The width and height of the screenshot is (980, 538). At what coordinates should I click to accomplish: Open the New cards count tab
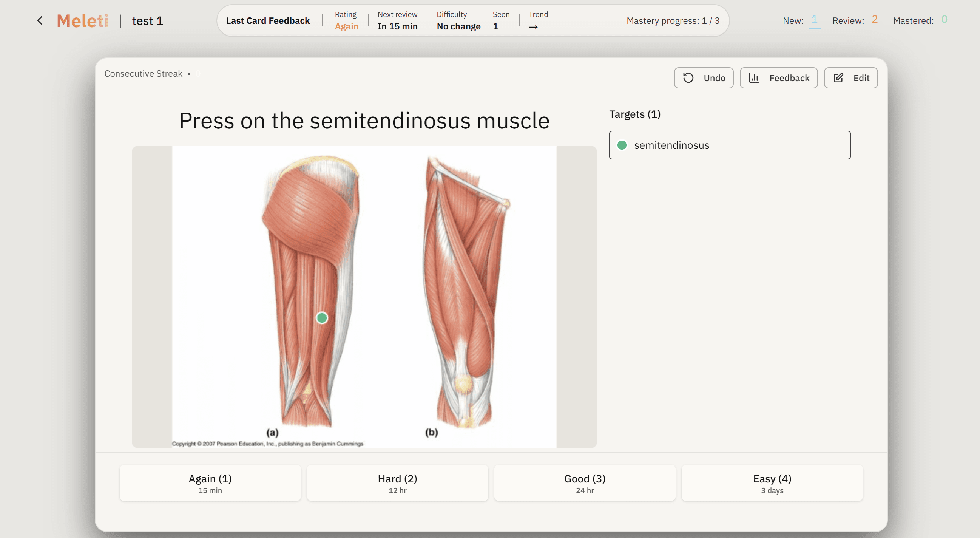814,20
